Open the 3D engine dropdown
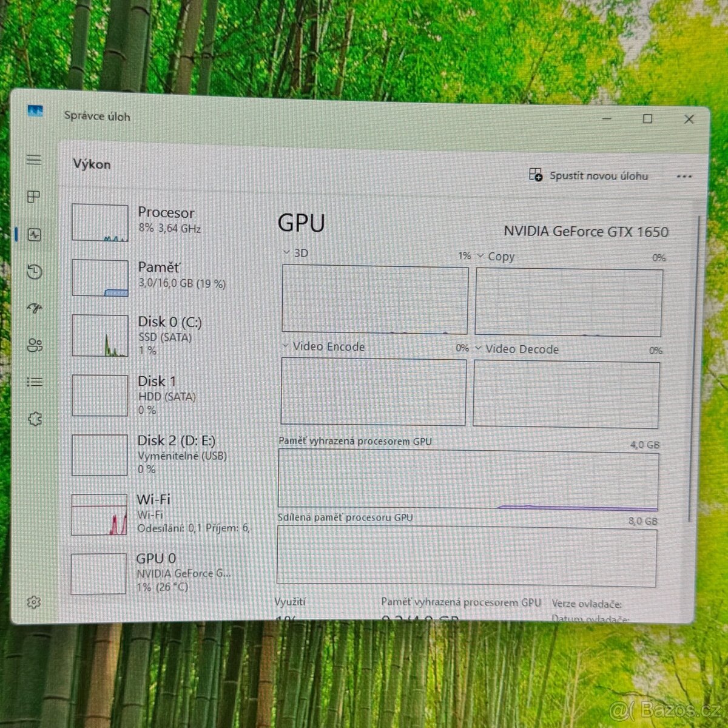 [x=295, y=253]
